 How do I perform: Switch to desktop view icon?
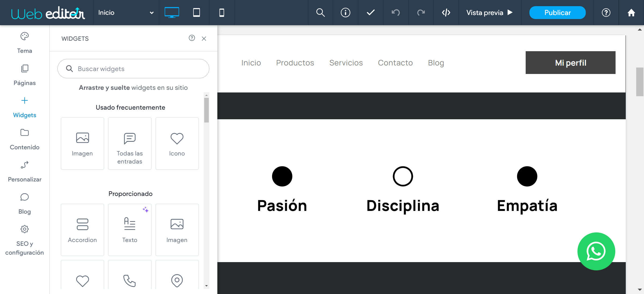pos(172,13)
